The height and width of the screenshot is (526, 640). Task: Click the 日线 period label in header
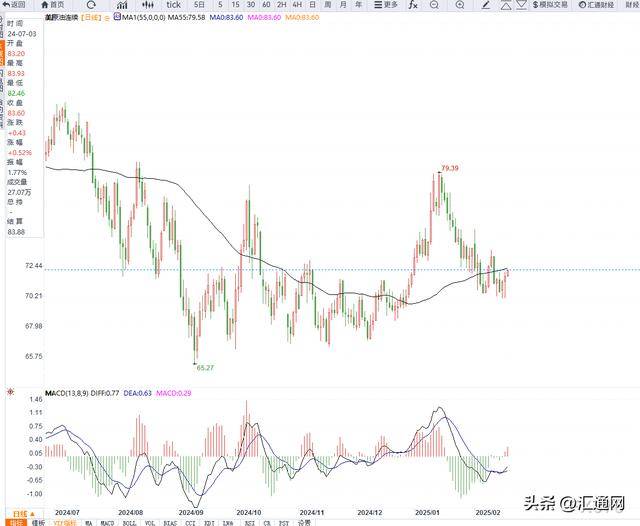tap(91, 18)
